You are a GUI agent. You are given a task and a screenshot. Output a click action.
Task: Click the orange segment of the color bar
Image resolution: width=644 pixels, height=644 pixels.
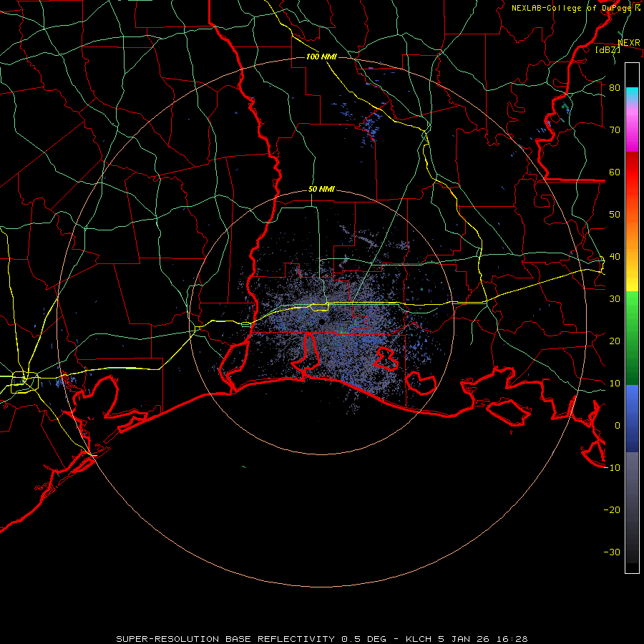(x=632, y=236)
